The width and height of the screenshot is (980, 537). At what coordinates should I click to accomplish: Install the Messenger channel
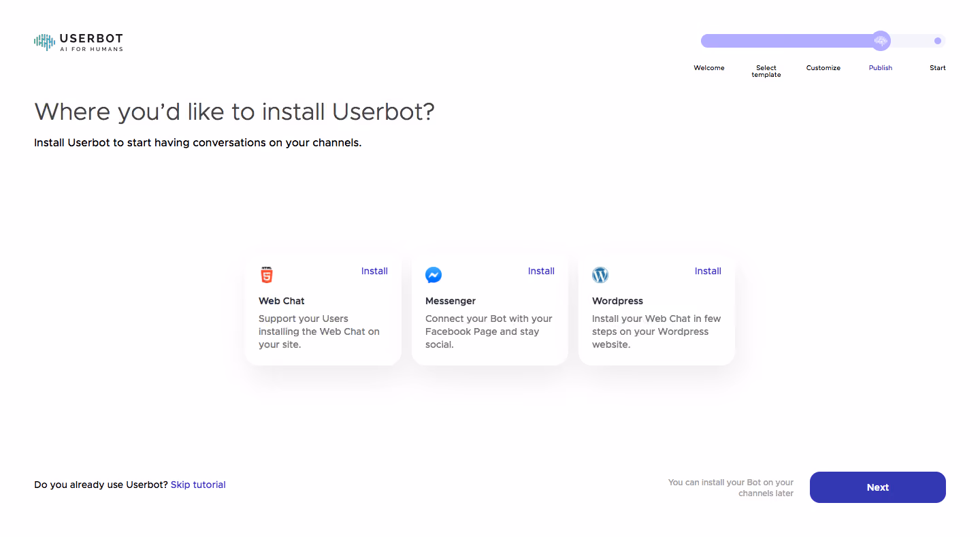[541, 271]
